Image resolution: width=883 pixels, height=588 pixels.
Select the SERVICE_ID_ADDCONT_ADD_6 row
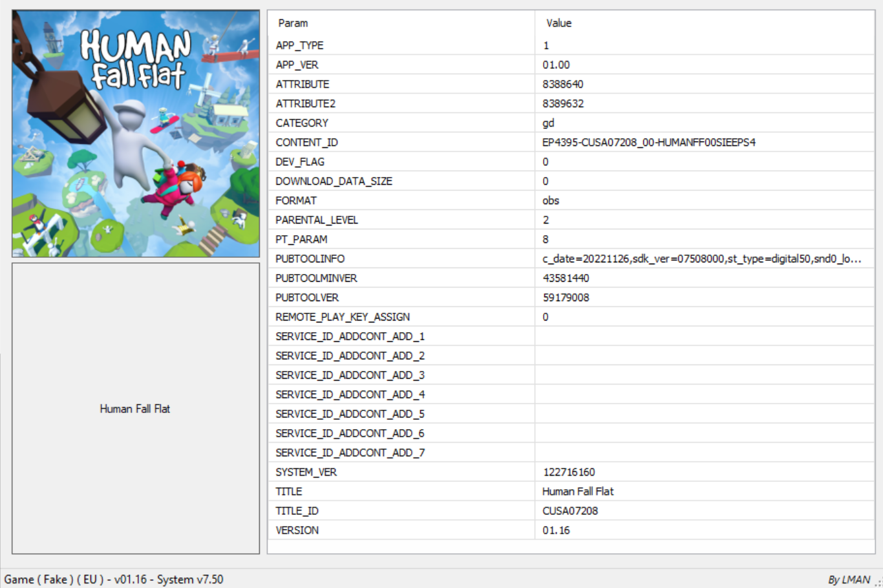571,433
